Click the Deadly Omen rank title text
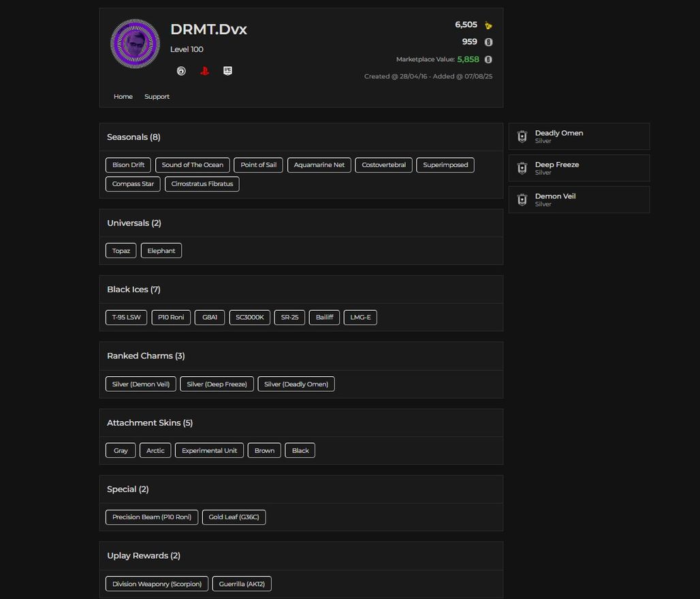Viewport: 700px width, 599px height. point(559,133)
